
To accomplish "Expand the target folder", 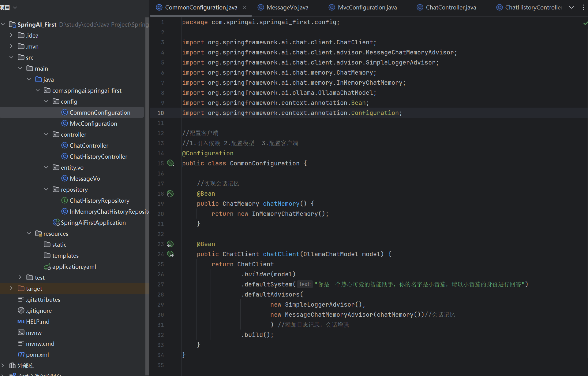I will [x=11, y=288].
